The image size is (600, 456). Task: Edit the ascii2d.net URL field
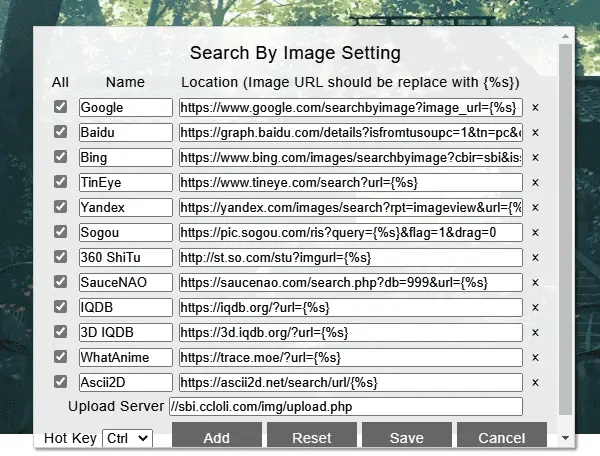coord(351,382)
